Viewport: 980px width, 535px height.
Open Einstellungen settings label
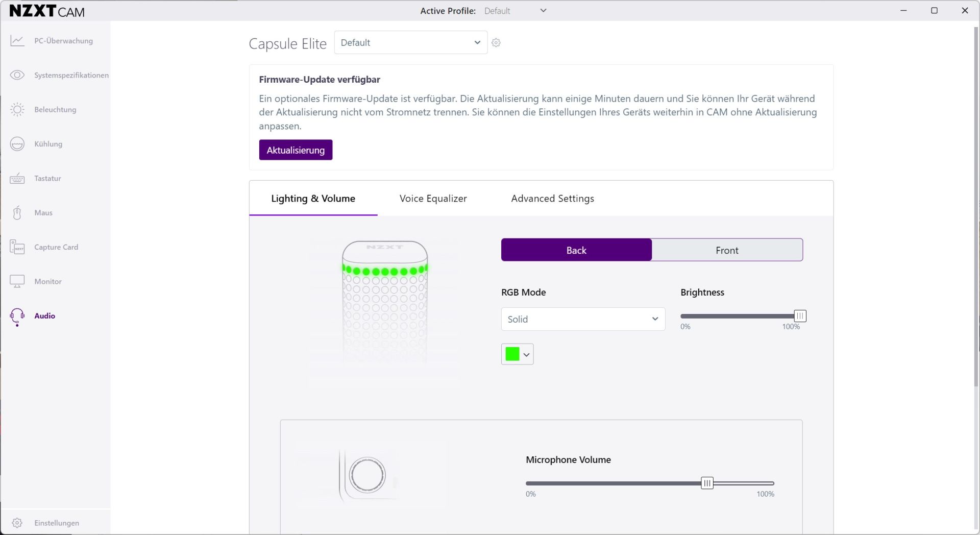click(x=57, y=523)
